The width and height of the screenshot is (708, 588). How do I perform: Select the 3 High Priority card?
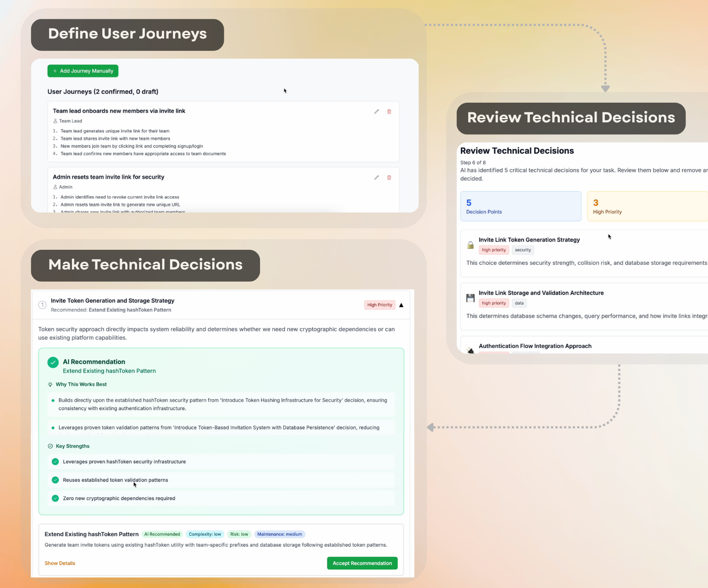tap(647, 206)
